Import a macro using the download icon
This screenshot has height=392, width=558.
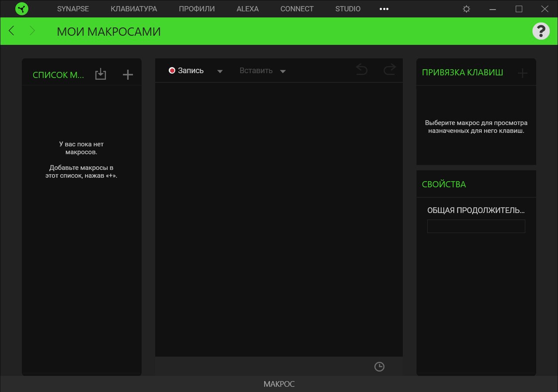pos(101,74)
